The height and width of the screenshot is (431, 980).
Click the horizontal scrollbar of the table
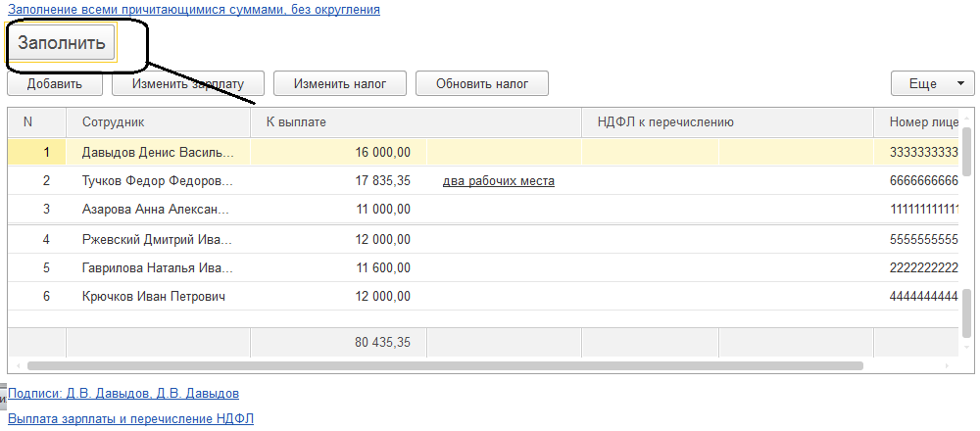(441, 366)
